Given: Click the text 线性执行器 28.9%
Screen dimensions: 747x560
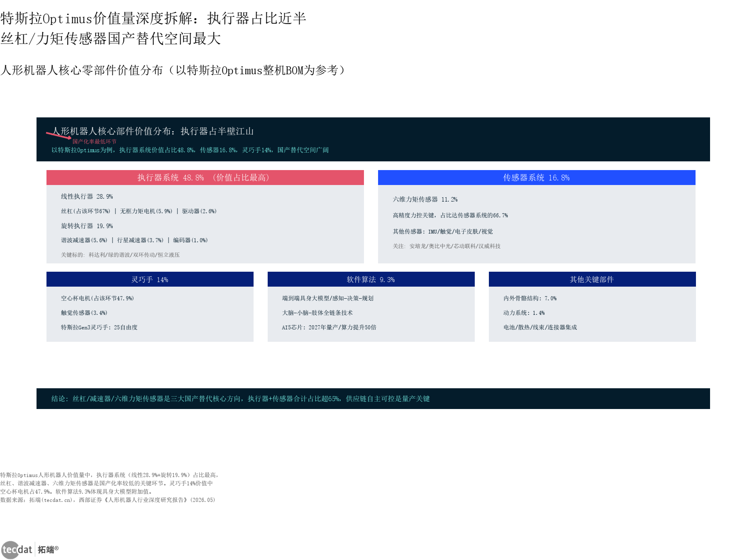Looking at the screenshot, I should pyautogui.click(x=87, y=197).
